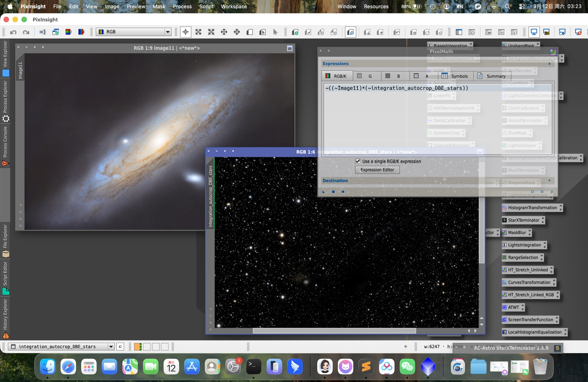Image resolution: width=588 pixels, height=382 pixels.
Task: Open the Terminal app in the Dock
Action: click(x=253, y=367)
